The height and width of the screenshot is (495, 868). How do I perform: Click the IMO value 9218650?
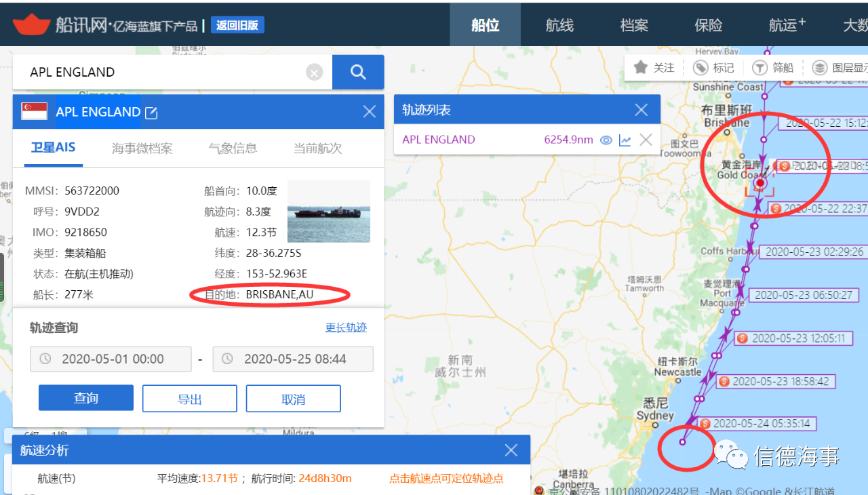pos(85,232)
